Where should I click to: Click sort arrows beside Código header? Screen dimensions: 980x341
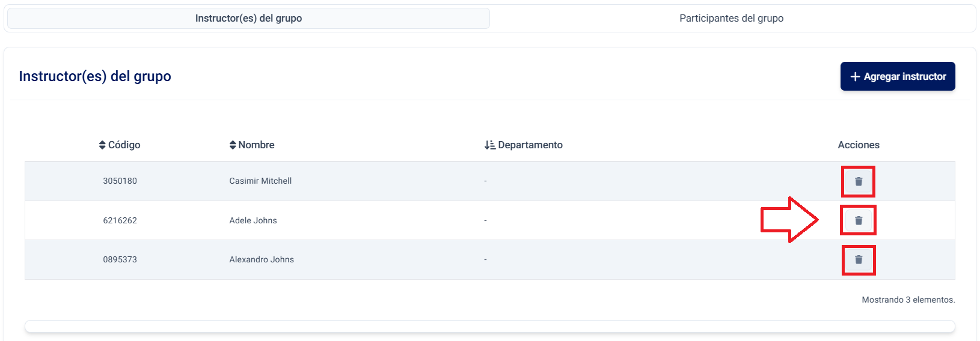point(102,145)
